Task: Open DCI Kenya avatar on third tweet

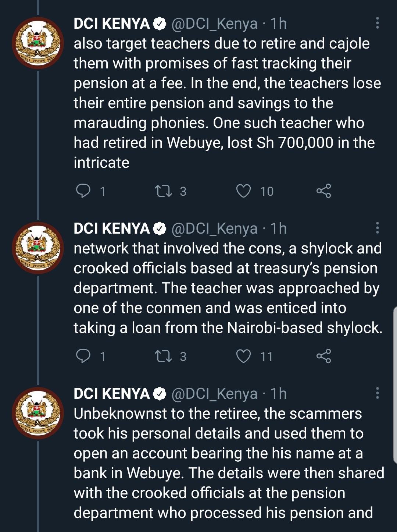Action: coord(38,413)
